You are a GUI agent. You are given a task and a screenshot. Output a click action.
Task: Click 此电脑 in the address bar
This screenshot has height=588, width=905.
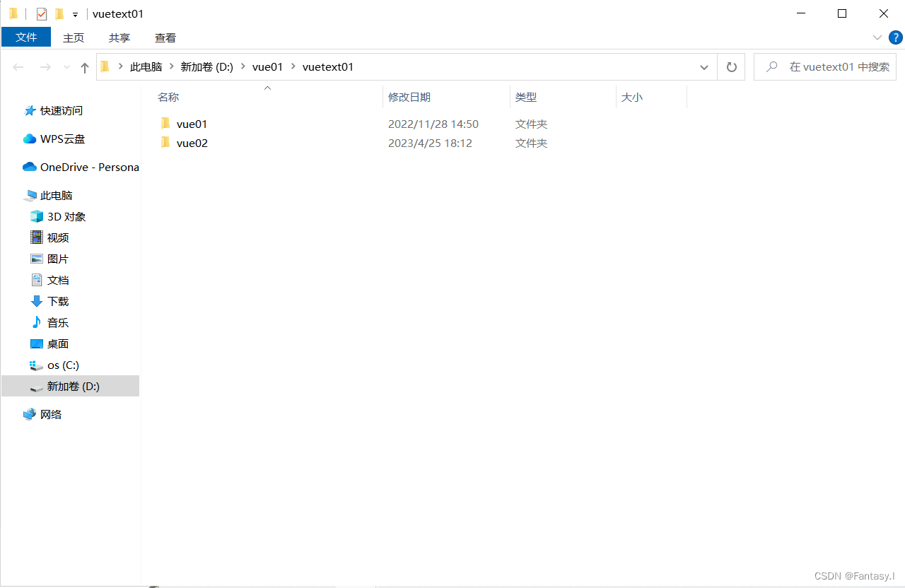click(x=146, y=67)
